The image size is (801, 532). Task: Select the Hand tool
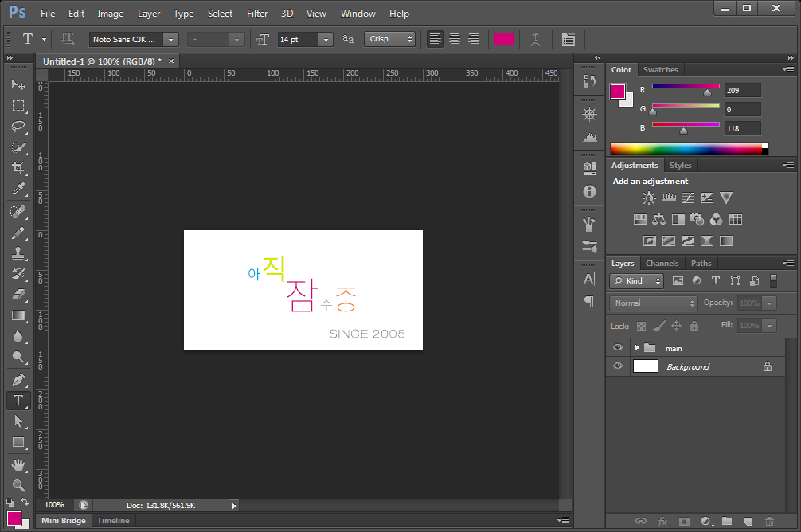(18, 464)
